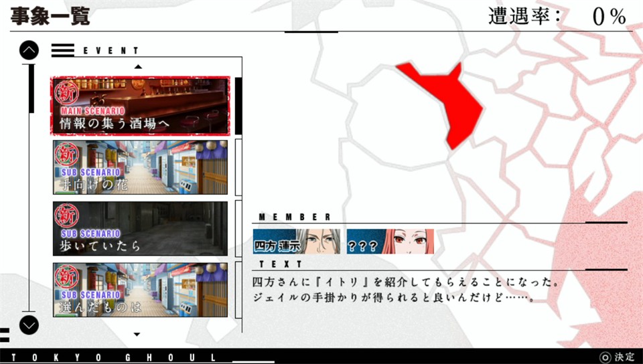This screenshot has width=643, height=364.
Task: Click the MEMBER section header
Action: tap(295, 217)
